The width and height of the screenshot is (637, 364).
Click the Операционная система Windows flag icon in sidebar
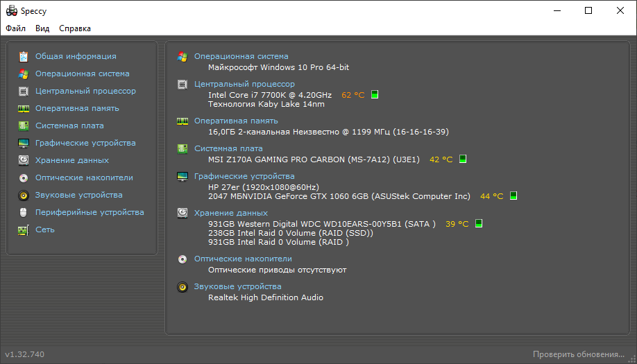[x=24, y=73]
